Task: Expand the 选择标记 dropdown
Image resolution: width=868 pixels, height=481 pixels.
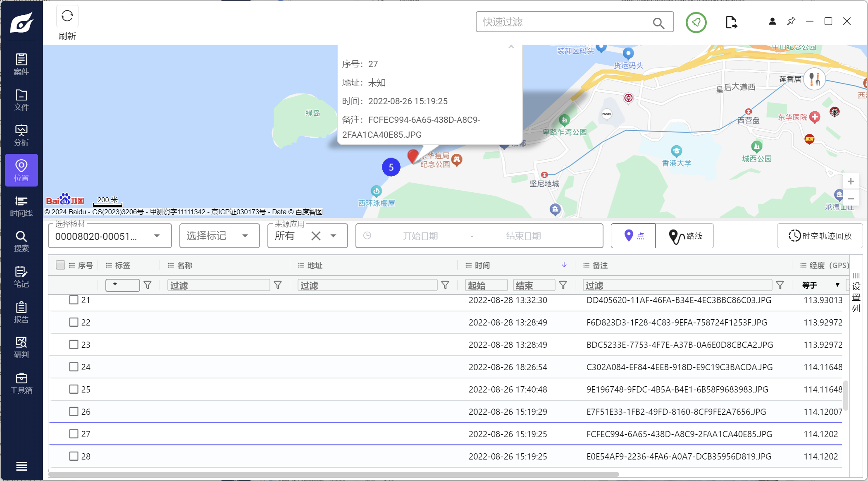Action: point(245,236)
